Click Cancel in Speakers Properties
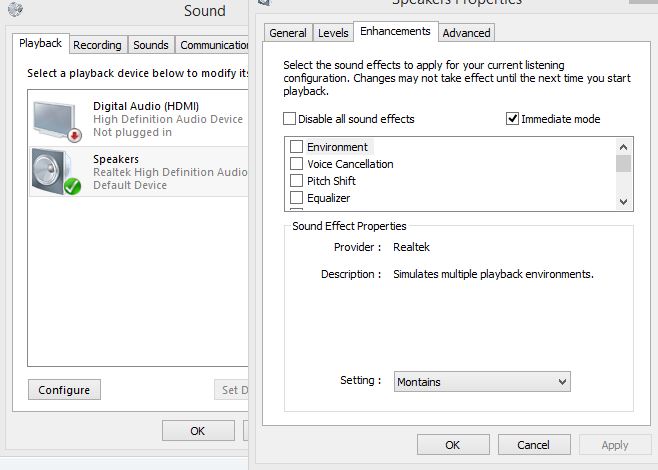Screen dimensions: 658x470 click(534, 444)
